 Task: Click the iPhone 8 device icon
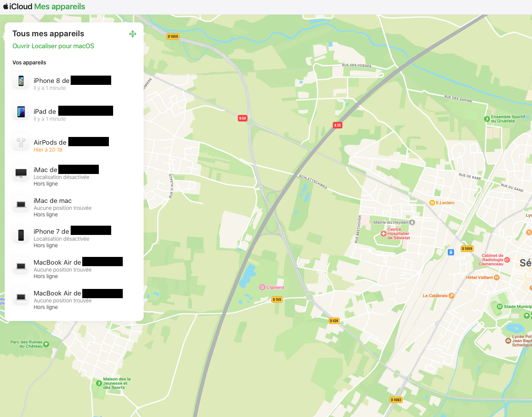pos(21,81)
